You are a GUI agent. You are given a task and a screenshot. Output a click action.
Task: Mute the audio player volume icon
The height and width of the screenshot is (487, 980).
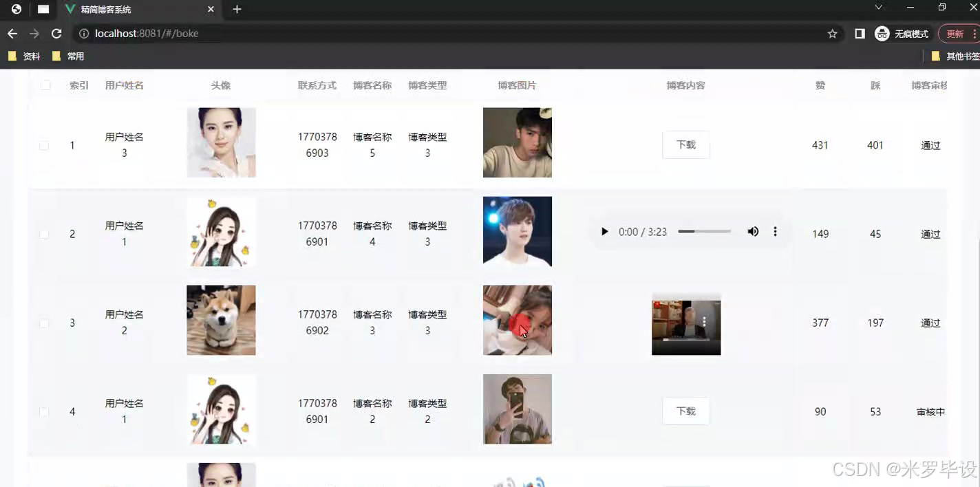[753, 232]
